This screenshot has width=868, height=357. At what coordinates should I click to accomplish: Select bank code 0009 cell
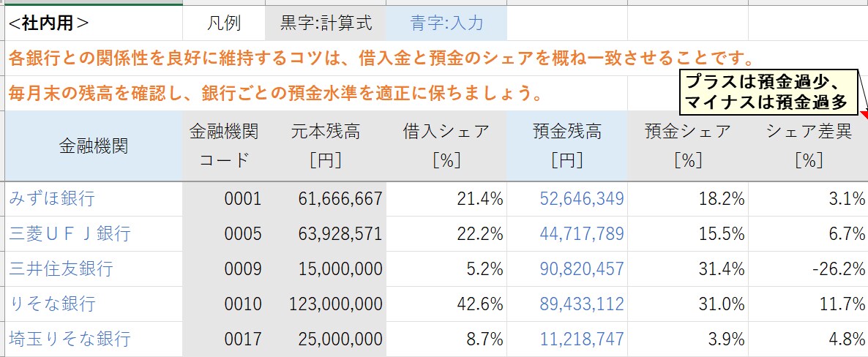224,269
